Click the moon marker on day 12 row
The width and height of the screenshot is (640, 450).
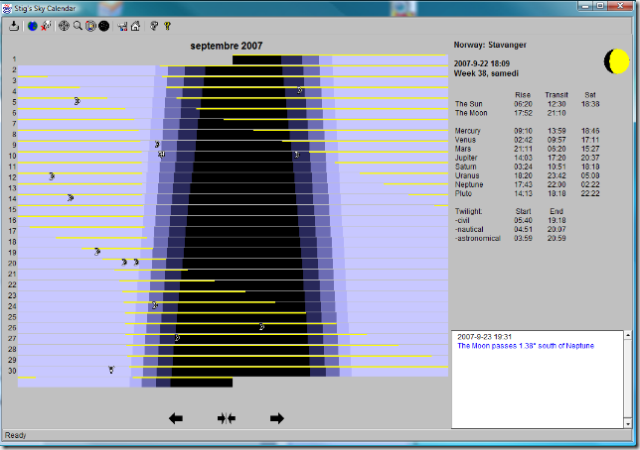click(52, 177)
